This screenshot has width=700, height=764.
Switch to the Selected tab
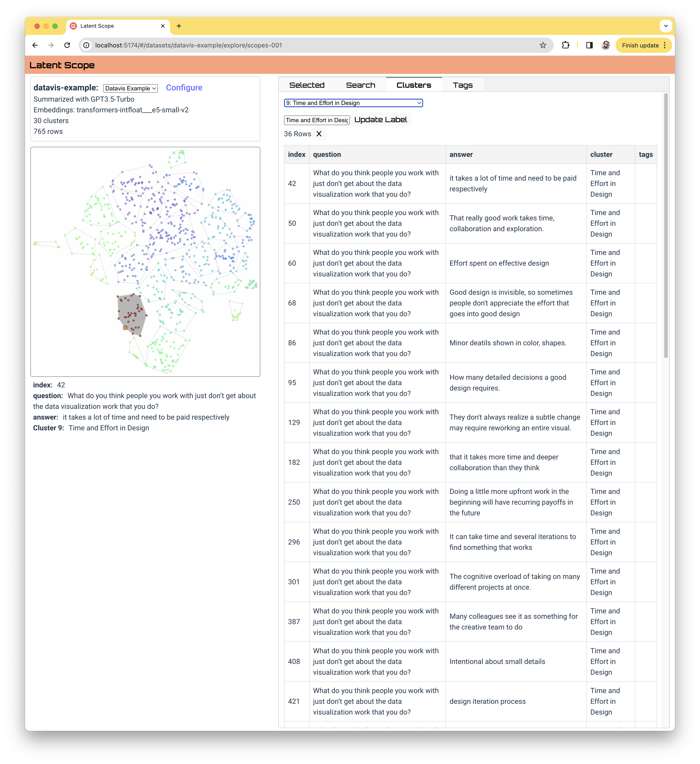pos(306,85)
